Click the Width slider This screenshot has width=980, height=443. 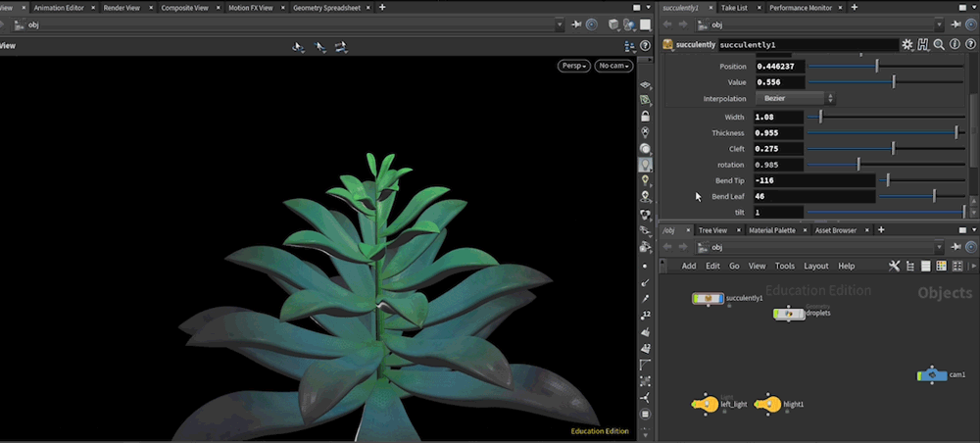coord(886,117)
